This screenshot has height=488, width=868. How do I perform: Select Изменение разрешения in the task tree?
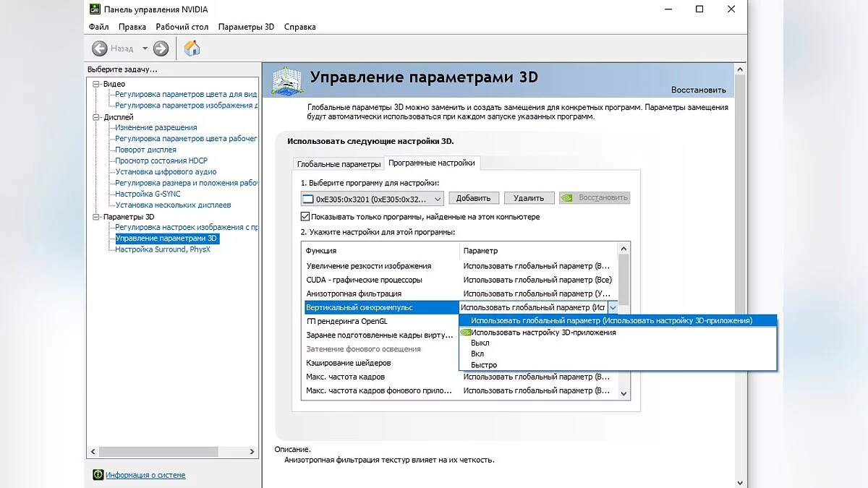pyautogui.click(x=156, y=128)
